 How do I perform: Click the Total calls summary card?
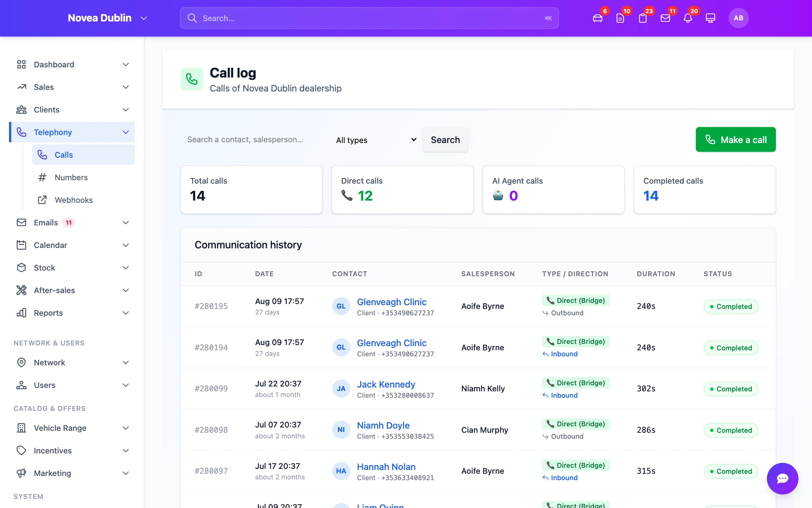pyautogui.click(x=251, y=190)
